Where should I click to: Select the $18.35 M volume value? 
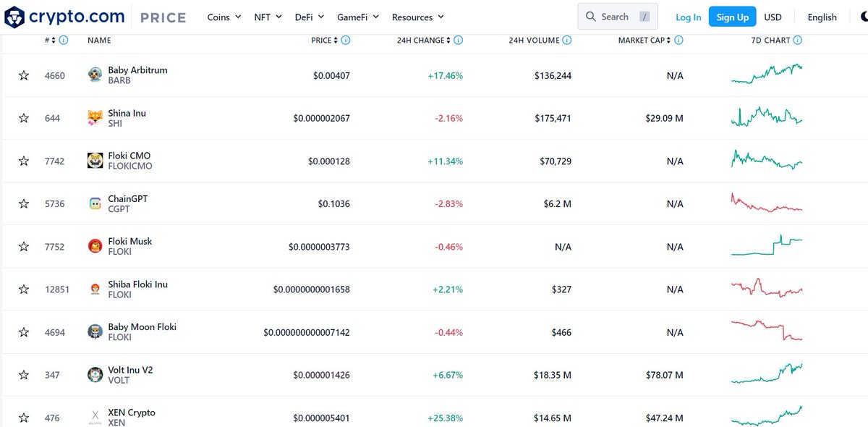tap(553, 375)
